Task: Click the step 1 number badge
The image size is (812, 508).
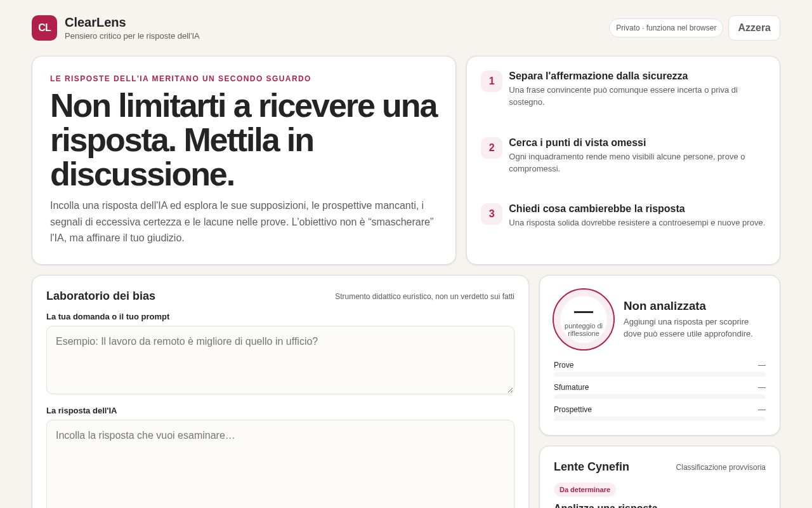Action: tap(492, 81)
